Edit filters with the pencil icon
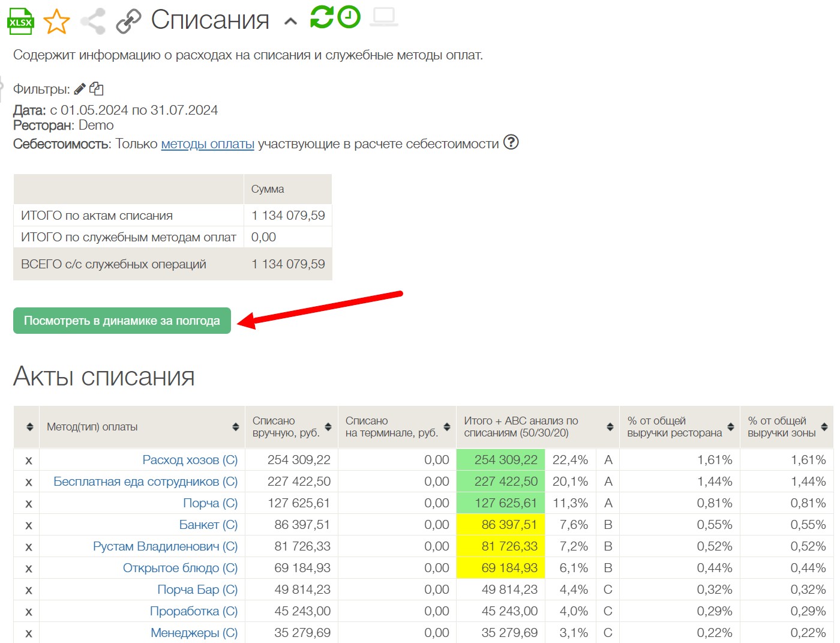 80,89
